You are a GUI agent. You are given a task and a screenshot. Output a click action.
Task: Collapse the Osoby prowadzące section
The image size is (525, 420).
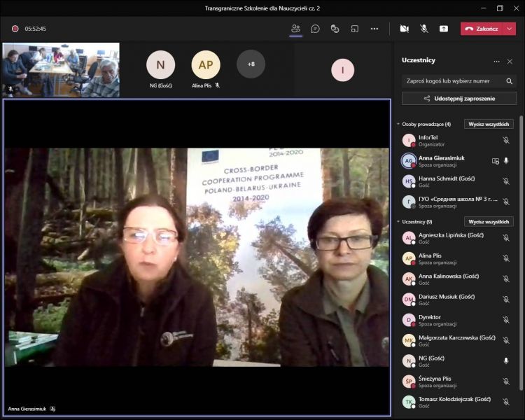click(x=398, y=124)
